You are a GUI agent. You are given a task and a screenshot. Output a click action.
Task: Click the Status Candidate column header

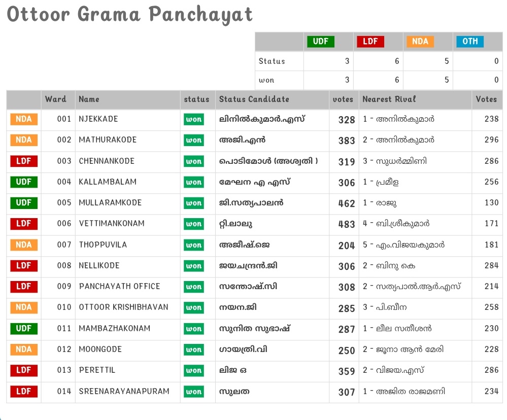click(254, 99)
